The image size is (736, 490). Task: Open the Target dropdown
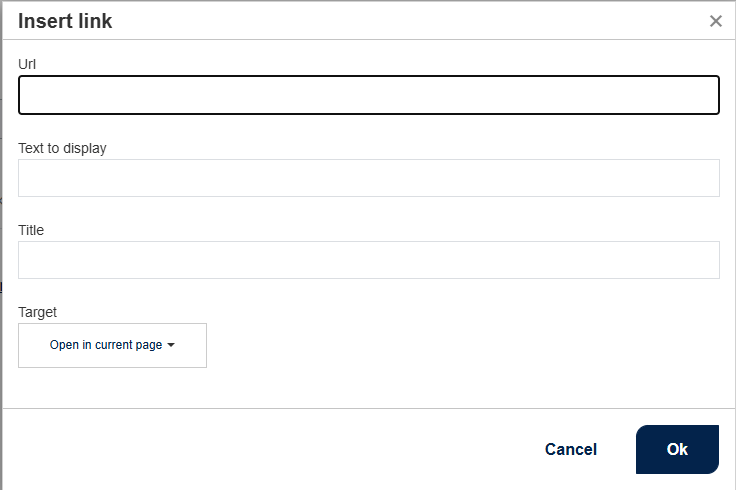click(x=112, y=345)
